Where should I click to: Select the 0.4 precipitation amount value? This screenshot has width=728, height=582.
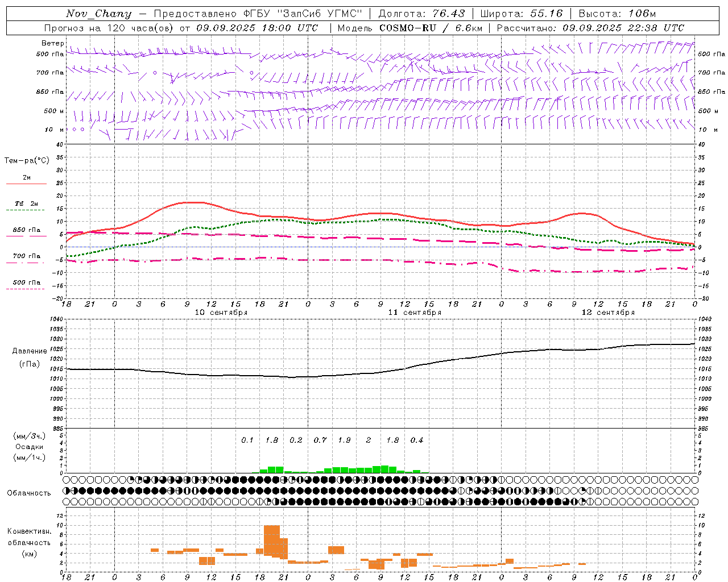click(x=417, y=440)
